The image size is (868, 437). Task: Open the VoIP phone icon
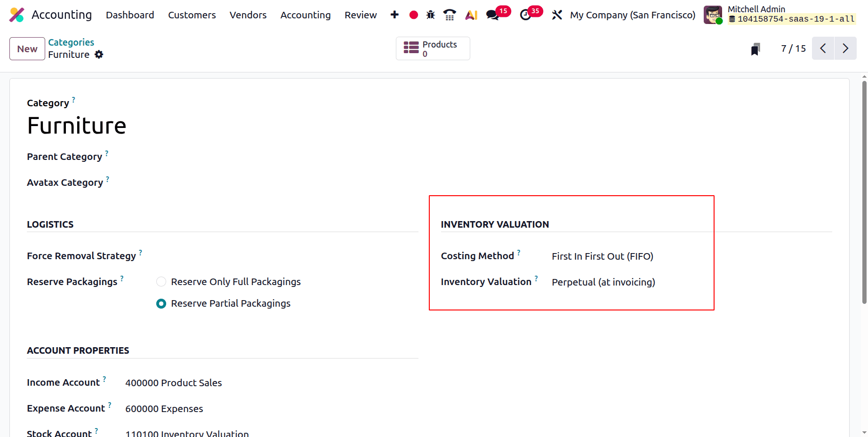(x=450, y=15)
